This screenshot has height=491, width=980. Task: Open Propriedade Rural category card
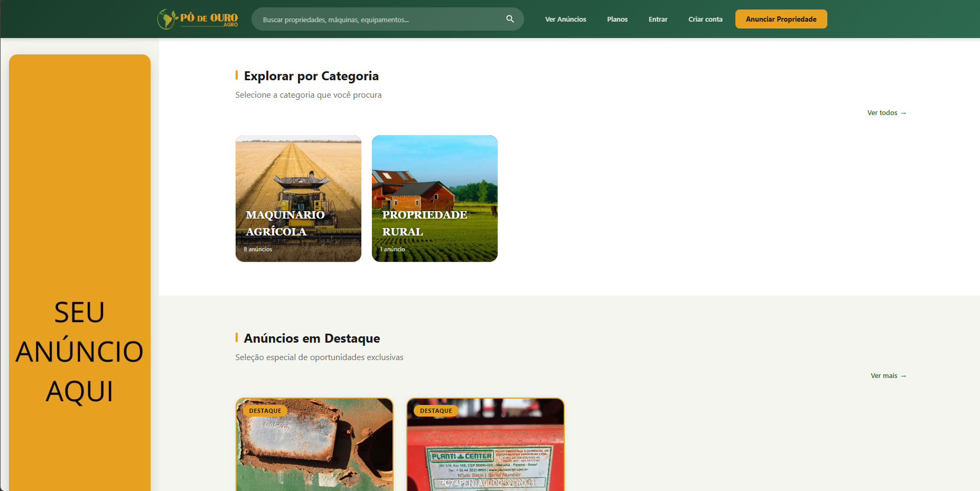click(435, 199)
